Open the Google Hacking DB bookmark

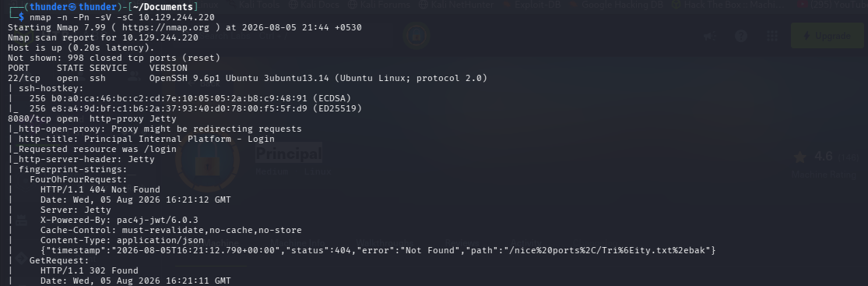tap(615, 5)
